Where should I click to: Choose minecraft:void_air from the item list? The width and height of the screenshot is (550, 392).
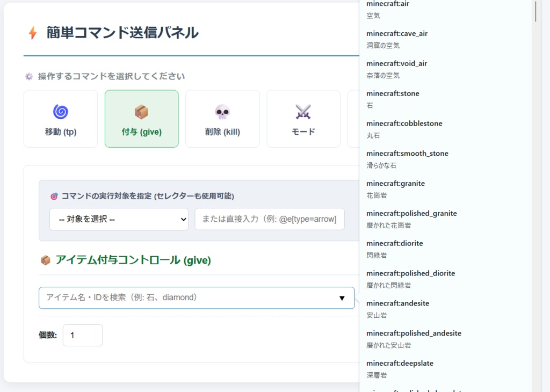point(445,69)
